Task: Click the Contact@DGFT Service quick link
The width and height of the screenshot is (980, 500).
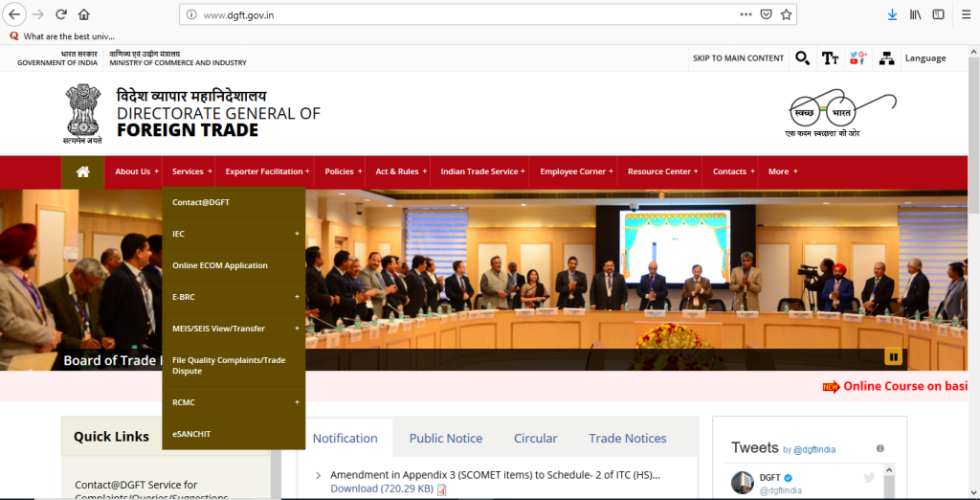Action: 151,490
